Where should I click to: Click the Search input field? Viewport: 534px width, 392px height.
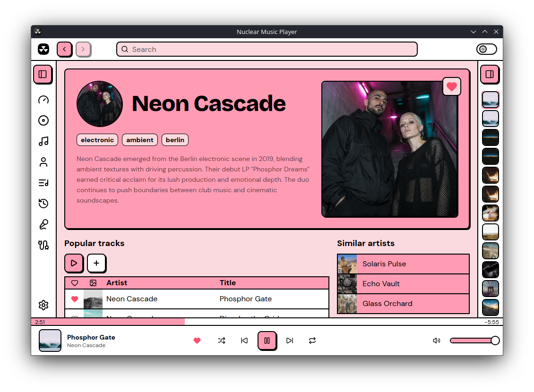click(267, 49)
